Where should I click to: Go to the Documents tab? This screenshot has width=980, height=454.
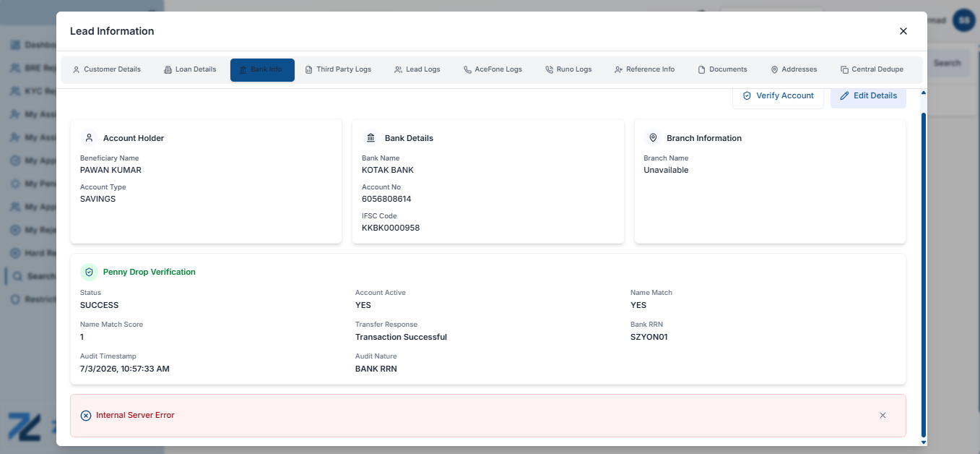[722, 69]
